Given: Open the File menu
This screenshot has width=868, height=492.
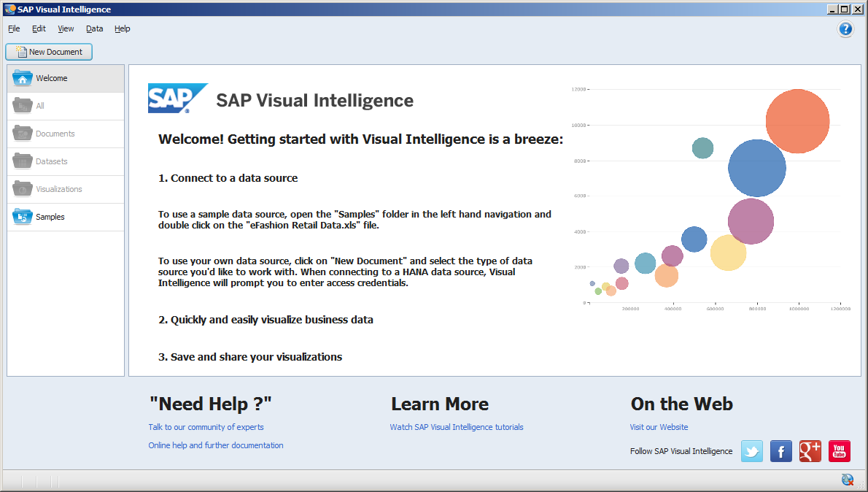Looking at the screenshot, I should [13, 28].
